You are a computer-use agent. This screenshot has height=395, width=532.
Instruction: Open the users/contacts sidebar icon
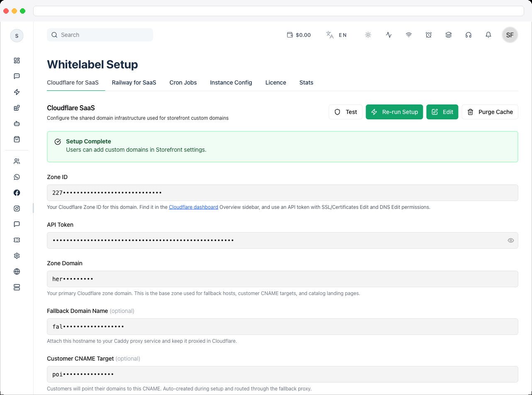(x=17, y=161)
